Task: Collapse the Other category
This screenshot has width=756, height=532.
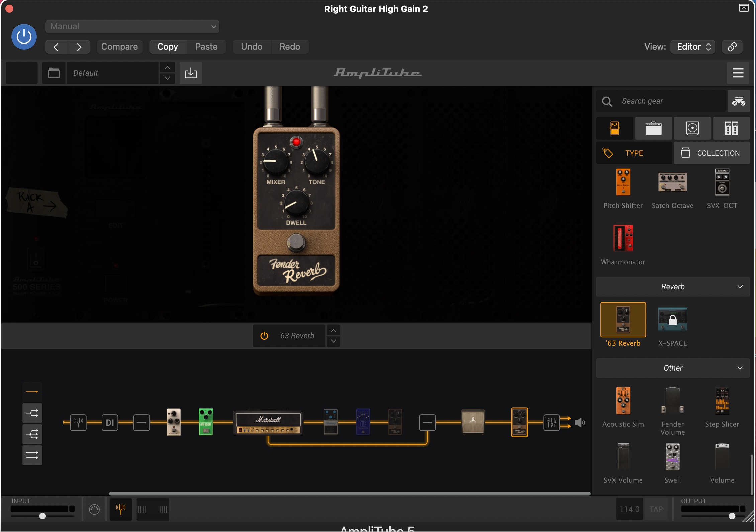Action: point(673,368)
